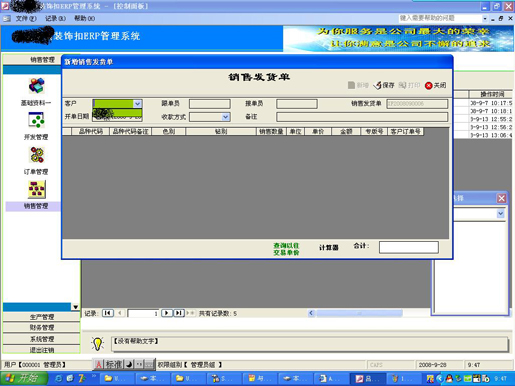Open the help question box dropdown arrow

coord(485,19)
